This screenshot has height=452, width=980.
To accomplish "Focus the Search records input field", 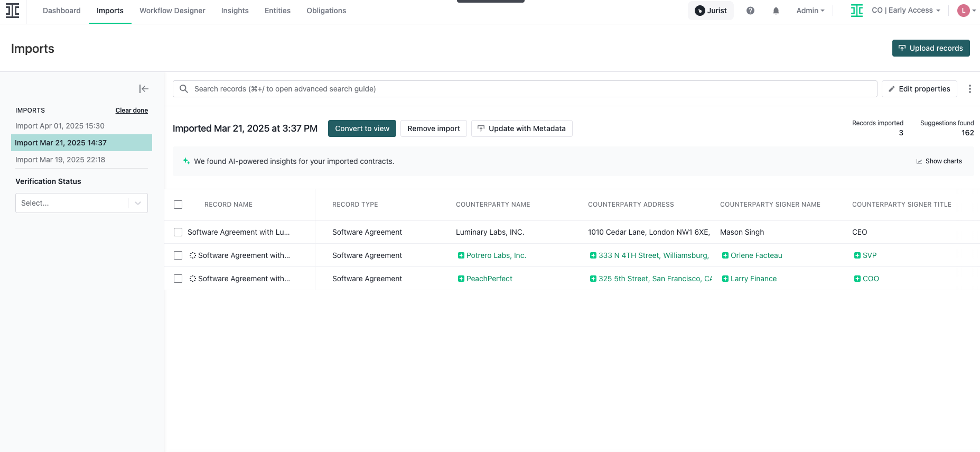I will [x=525, y=89].
